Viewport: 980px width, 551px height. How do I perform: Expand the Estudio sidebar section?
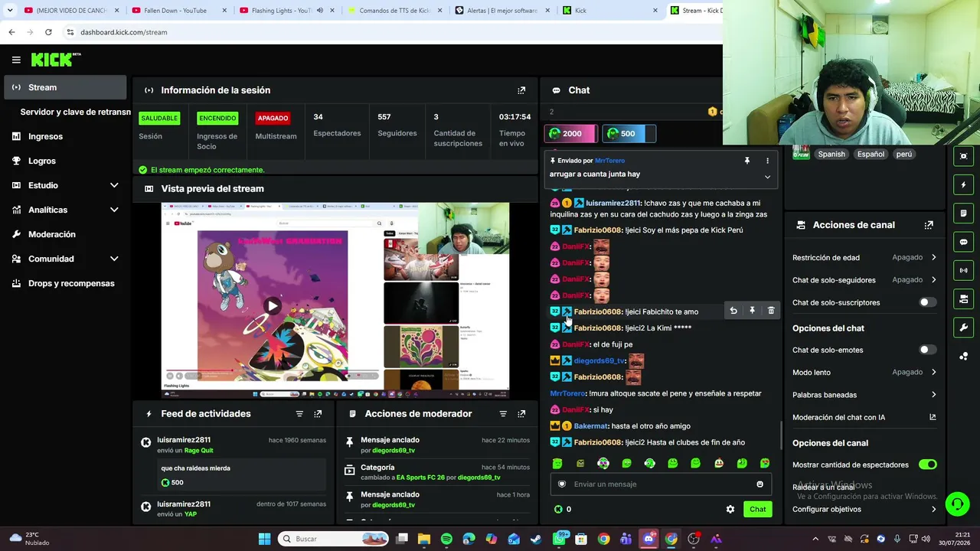[114, 185]
